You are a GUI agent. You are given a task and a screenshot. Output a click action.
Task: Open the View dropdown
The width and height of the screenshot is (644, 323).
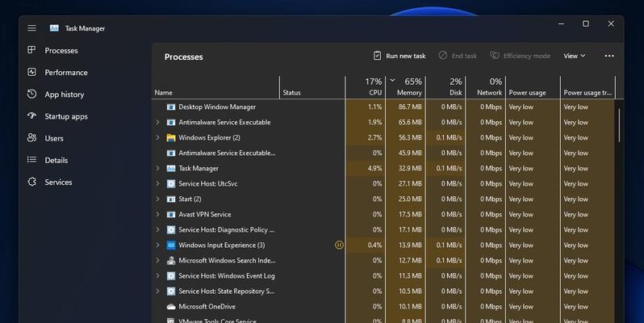point(574,56)
